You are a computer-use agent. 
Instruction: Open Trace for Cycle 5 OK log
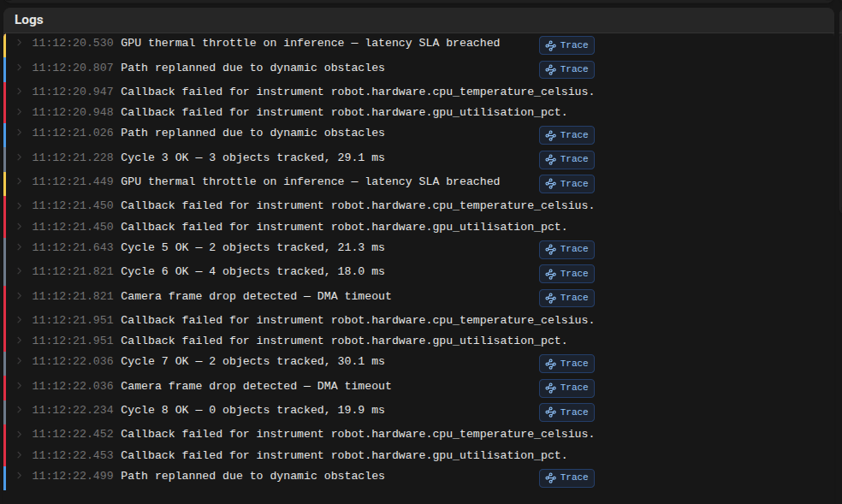coord(566,249)
